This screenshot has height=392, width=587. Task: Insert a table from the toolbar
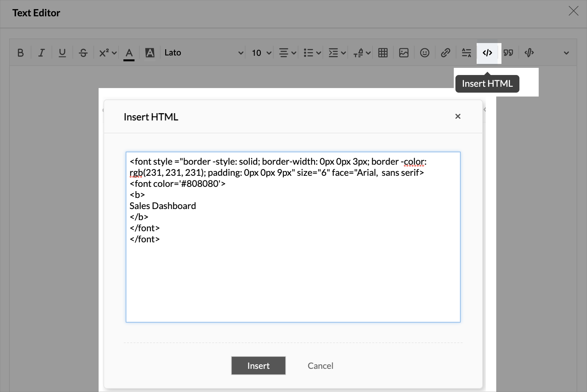pos(383,53)
